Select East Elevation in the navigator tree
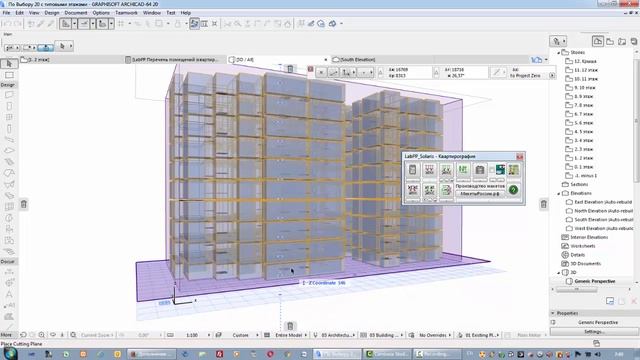This screenshot has height=360, width=640. (x=603, y=202)
